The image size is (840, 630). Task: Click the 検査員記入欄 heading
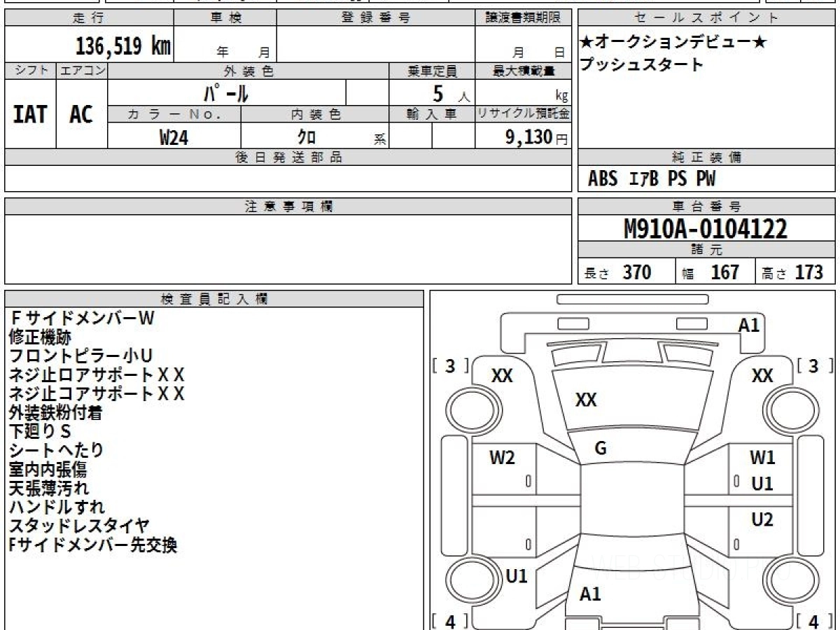pos(214,299)
